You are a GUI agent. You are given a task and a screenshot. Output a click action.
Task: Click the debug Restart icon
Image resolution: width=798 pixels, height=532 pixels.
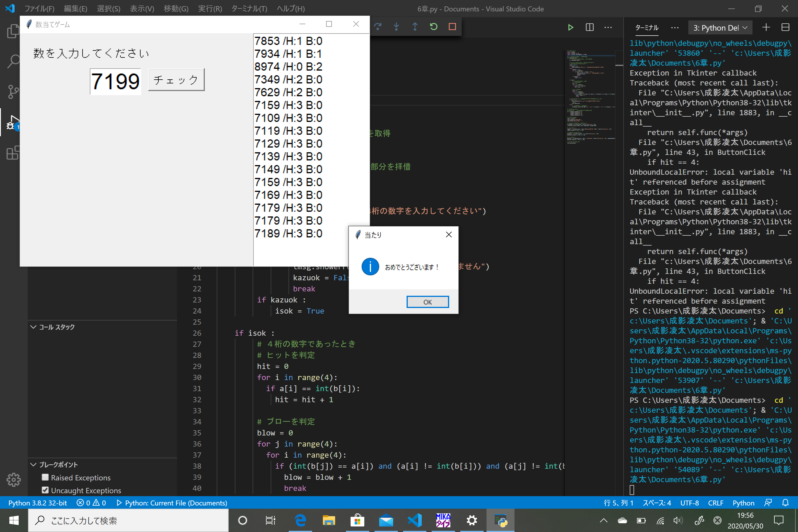(x=433, y=27)
